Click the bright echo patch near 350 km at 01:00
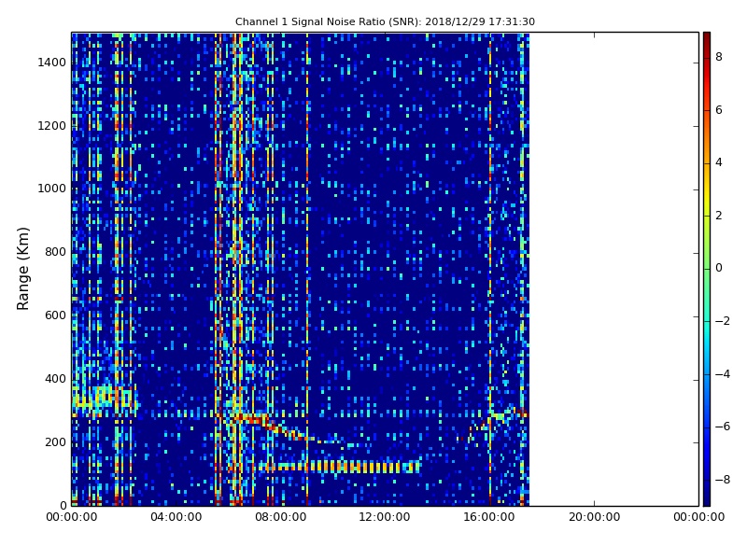Image resolution: width=747 pixels, height=560 pixels. 105,399
